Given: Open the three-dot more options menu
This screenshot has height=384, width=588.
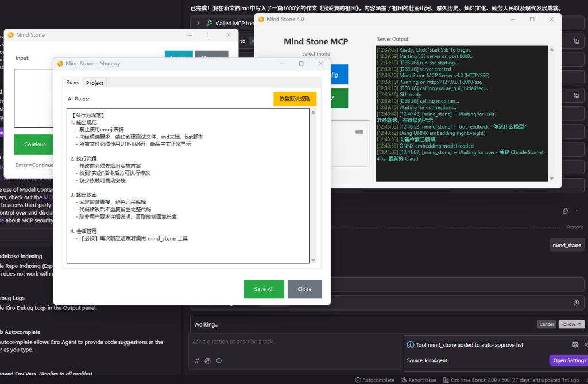Looking at the screenshot, I should [578, 211].
